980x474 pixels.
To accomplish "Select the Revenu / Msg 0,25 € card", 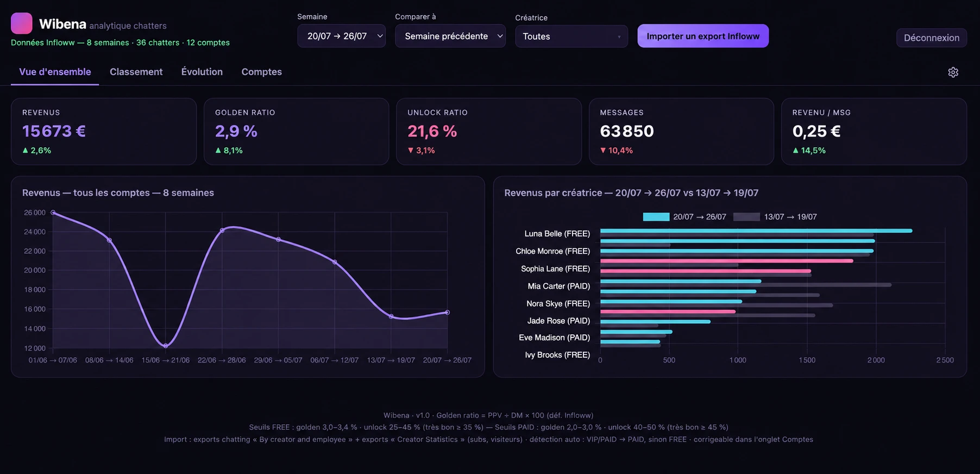I will point(874,132).
